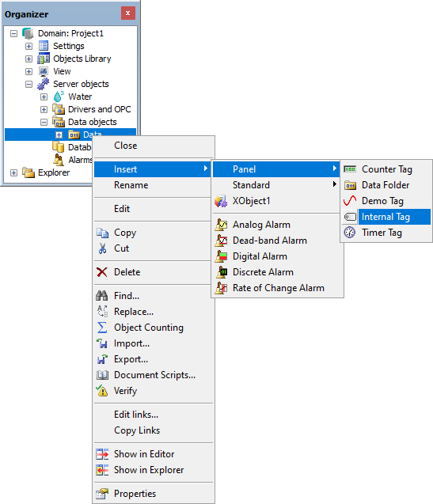Click the Discrete Alarm icon

(x=222, y=272)
